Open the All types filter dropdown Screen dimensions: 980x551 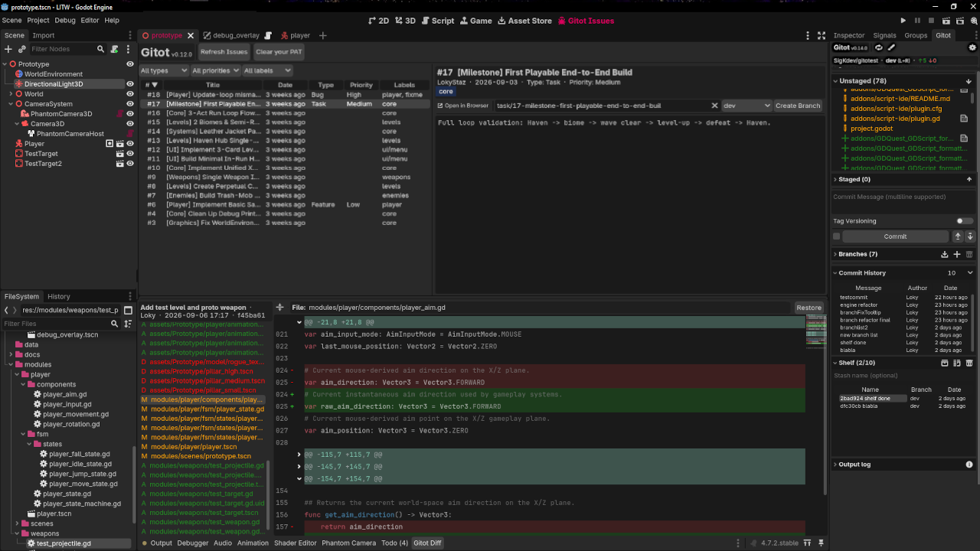[x=164, y=71]
